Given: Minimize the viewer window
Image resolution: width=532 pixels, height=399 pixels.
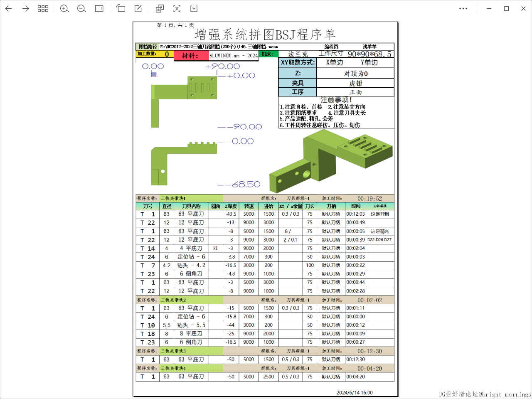Looking at the screenshot, I should tap(489, 8).
